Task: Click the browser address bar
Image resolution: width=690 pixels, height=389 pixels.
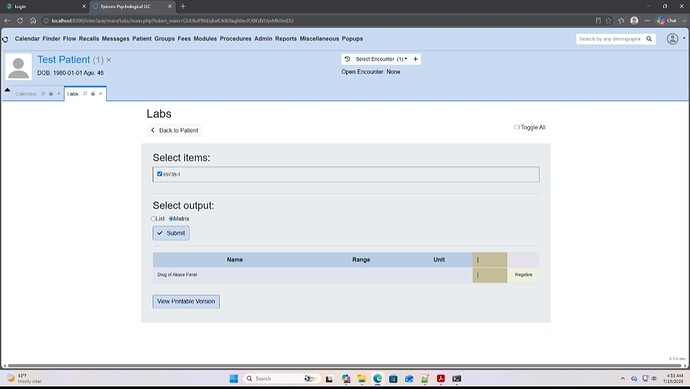Action: click(x=317, y=21)
